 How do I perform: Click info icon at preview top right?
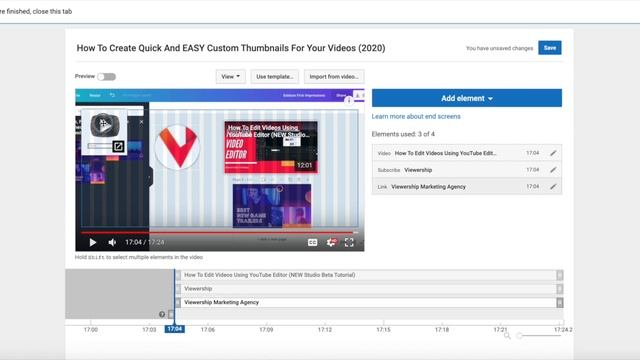click(x=348, y=100)
